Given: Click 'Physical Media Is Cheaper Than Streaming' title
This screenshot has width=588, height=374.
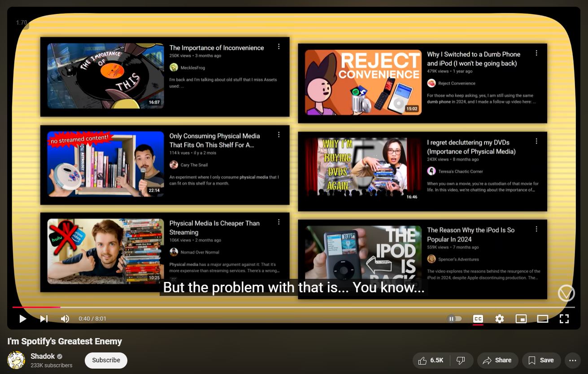Looking at the screenshot, I should 214,228.
